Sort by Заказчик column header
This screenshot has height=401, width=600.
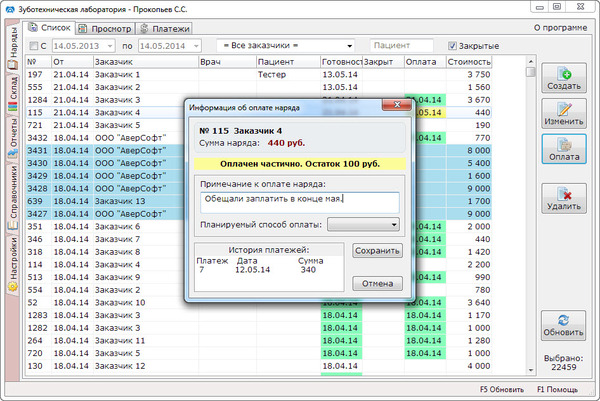point(146,62)
